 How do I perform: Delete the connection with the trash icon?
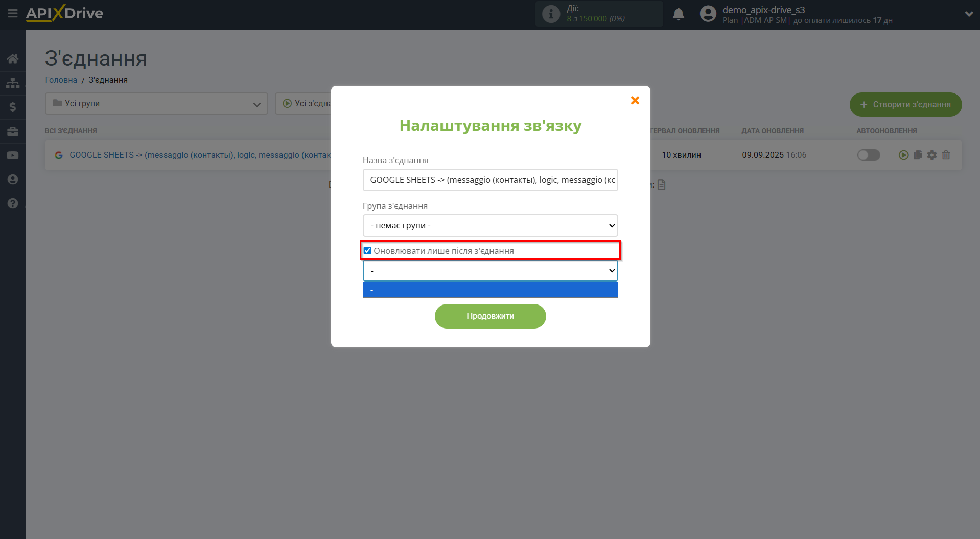[x=946, y=155]
